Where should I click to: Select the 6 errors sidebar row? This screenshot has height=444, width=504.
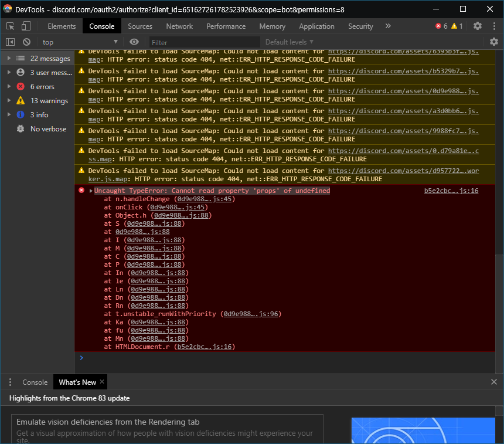tap(38, 87)
